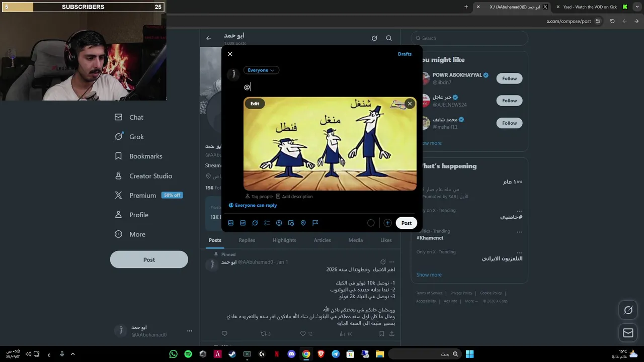Close the compose post dialog

tap(230, 54)
